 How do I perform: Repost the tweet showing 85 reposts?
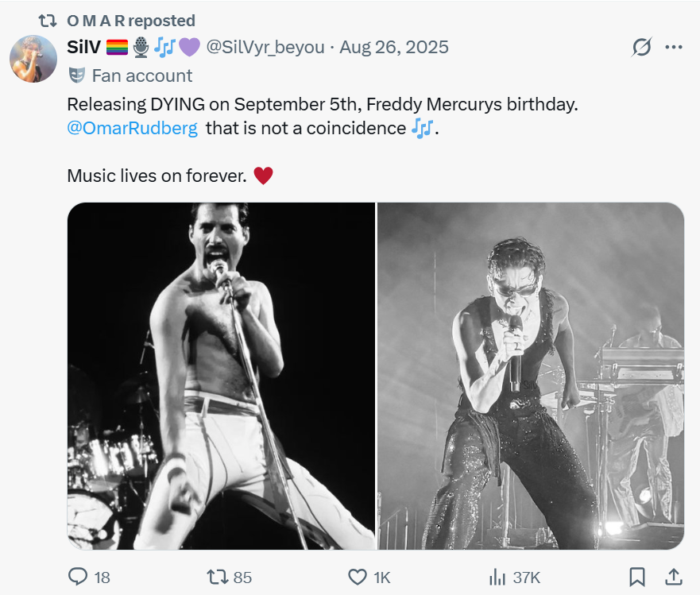217,577
